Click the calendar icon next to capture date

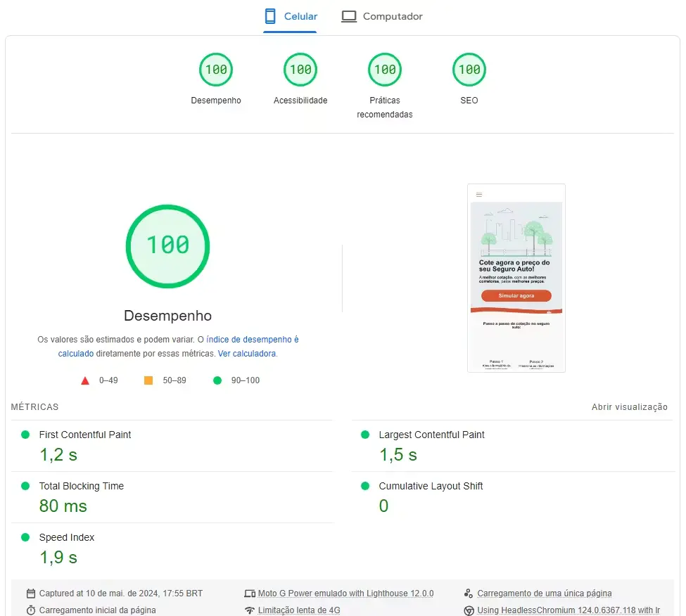click(30, 593)
